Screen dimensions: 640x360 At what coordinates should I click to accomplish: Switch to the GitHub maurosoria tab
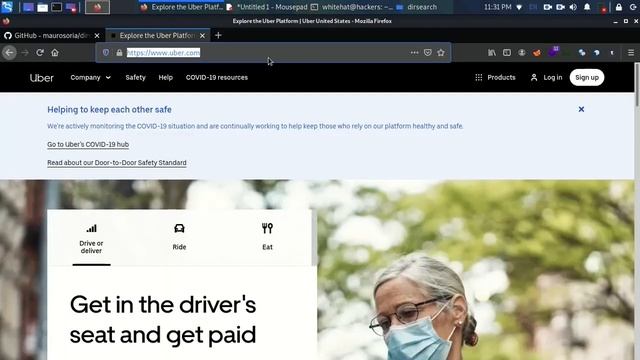52,36
